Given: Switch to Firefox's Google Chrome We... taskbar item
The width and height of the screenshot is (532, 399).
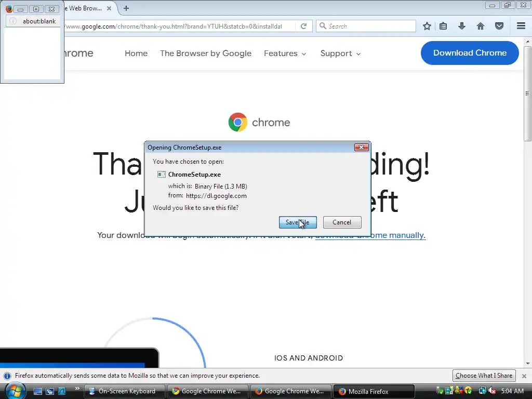Looking at the screenshot, I should click(291, 391).
